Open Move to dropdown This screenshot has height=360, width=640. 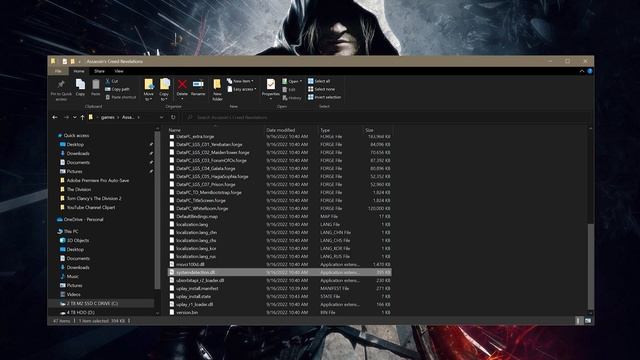pos(149,90)
